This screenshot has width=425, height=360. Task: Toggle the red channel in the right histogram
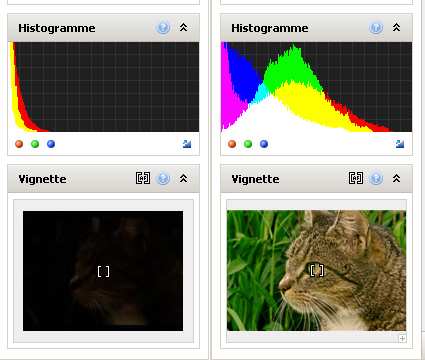pos(232,144)
